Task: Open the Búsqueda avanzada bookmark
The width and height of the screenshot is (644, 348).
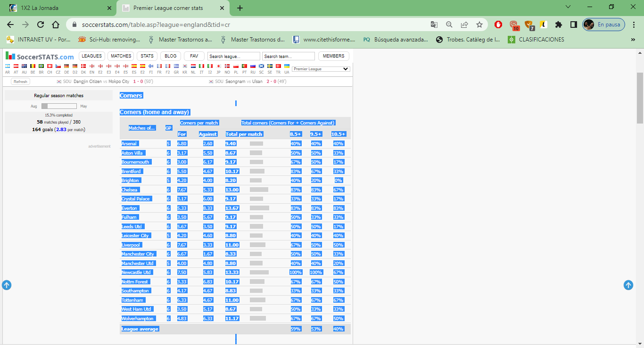Action: click(x=396, y=40)
